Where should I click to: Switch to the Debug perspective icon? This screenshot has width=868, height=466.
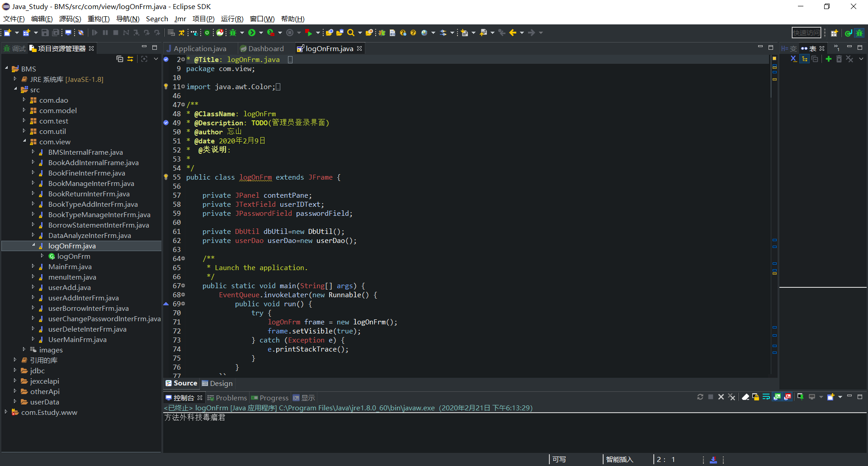(x=859, y=33)
